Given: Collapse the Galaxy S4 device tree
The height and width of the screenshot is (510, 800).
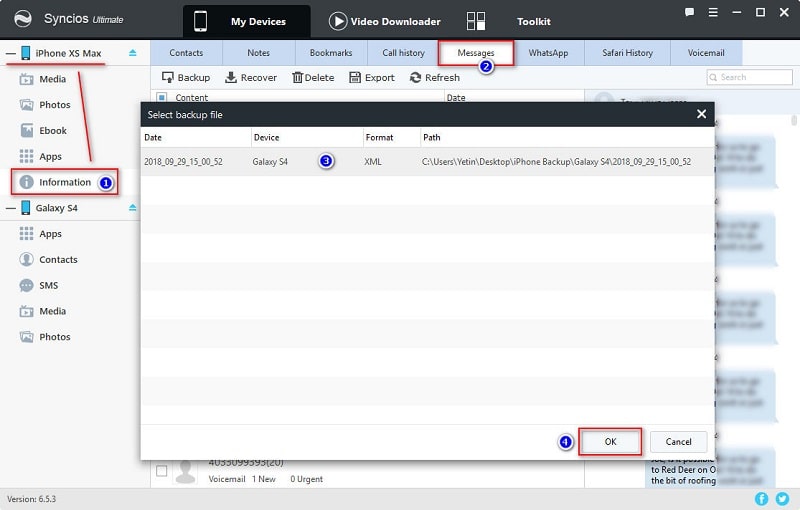Looking at the screenshot, I should pyautogui.click(x=11, y=208).
